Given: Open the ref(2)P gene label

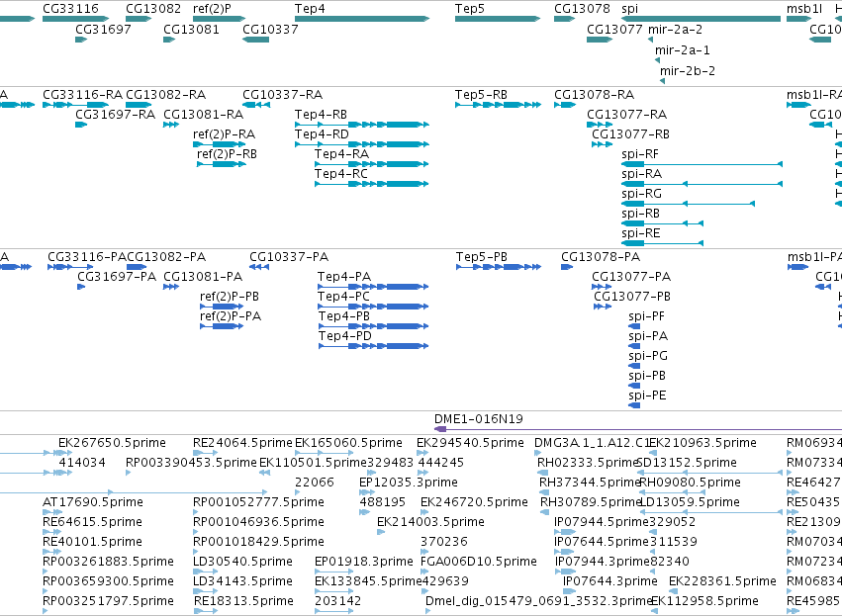Looking at the screenshot, I should point(212,9).
